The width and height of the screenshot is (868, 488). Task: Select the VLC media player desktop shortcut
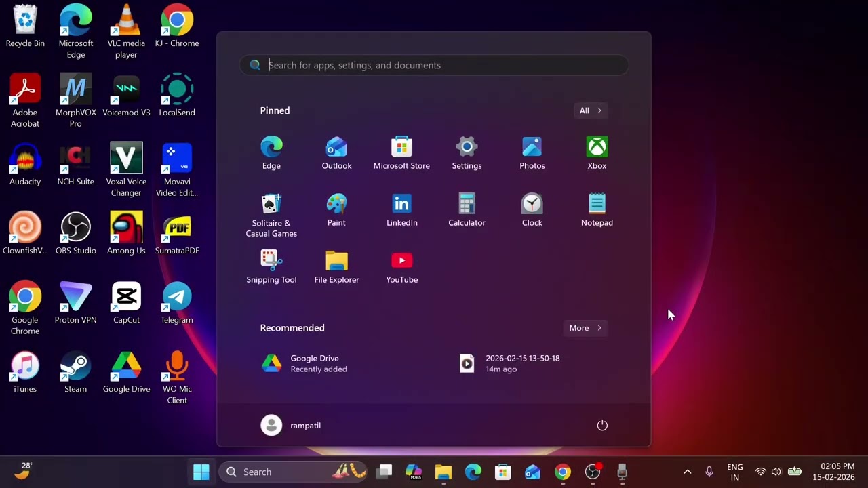(x=126, y=32)
